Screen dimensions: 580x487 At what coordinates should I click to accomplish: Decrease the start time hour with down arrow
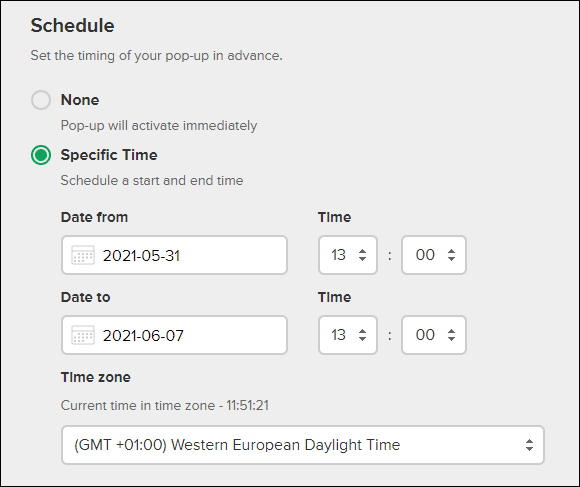(x=362, y=258)
